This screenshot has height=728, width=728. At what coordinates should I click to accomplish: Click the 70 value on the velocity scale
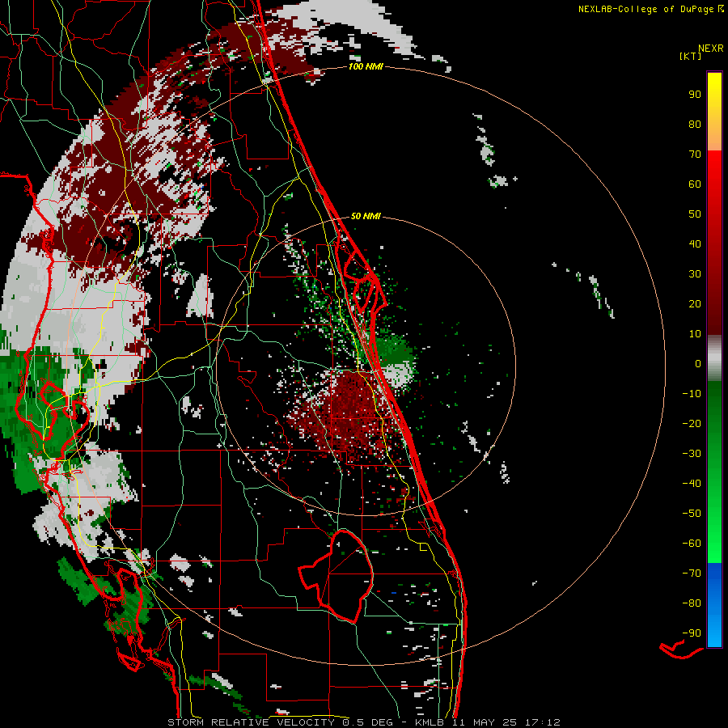695,154
